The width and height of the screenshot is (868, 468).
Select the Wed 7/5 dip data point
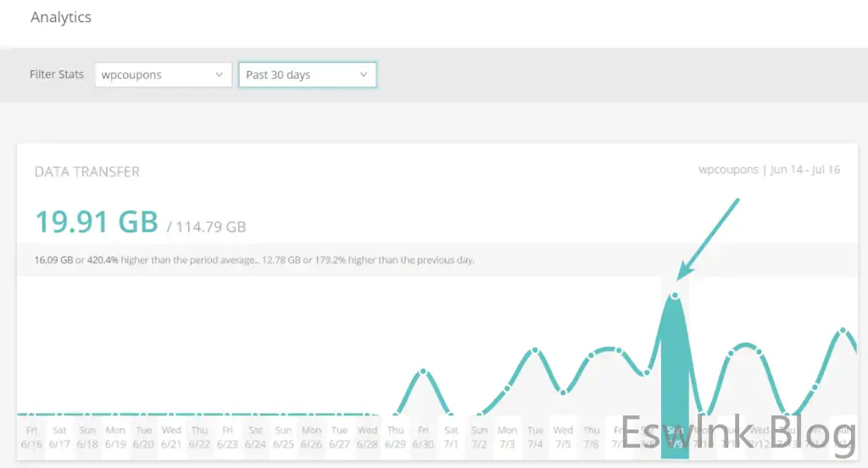pyautogui.click(x=563, y=393)
